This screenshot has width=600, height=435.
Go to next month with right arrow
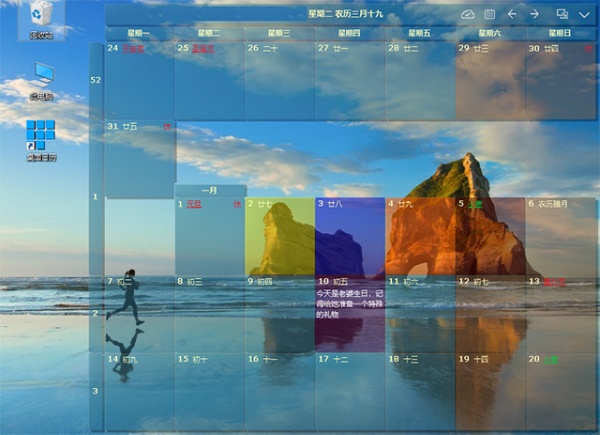pyautogui.click(x=534, y=15)
